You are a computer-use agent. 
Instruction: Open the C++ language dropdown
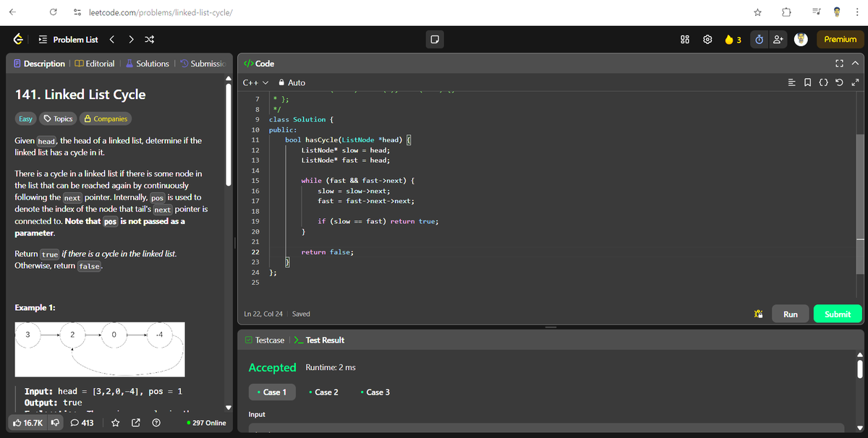[255, 82]
